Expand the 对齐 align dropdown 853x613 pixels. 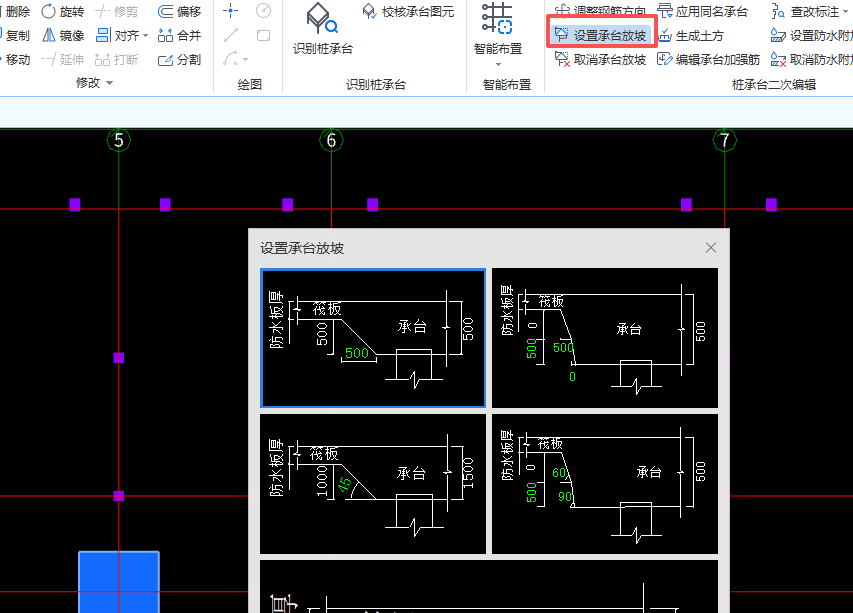pyautogui.click(x=145, y=36)
